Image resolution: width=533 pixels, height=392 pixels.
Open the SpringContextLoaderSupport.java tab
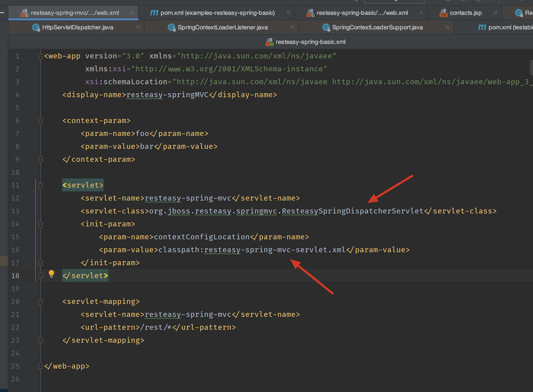[377, 27]
